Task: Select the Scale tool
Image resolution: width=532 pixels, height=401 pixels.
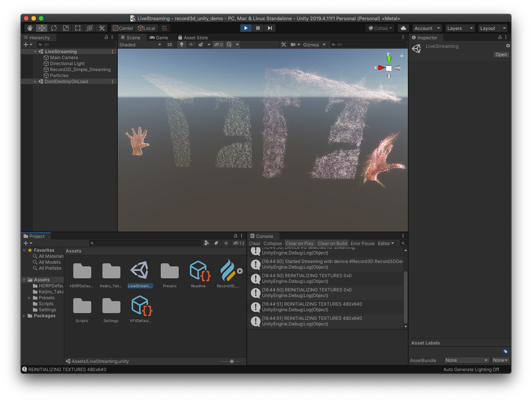Action: [x=66, y=28]
